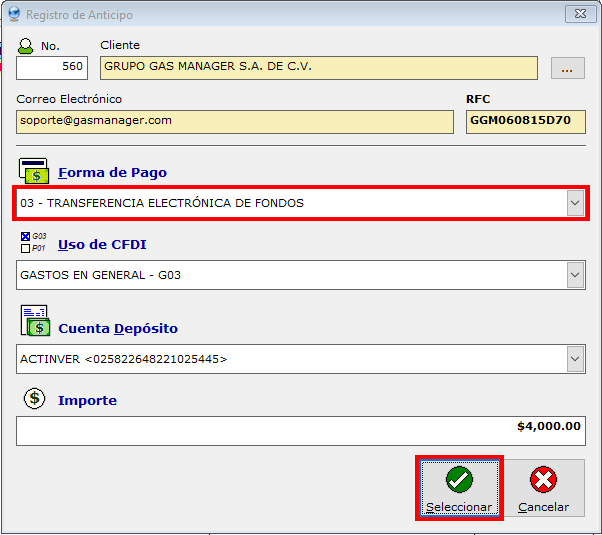Expand the Forma de Pago dropdown
Screen dimensions: 602x535
pos(575,203)
